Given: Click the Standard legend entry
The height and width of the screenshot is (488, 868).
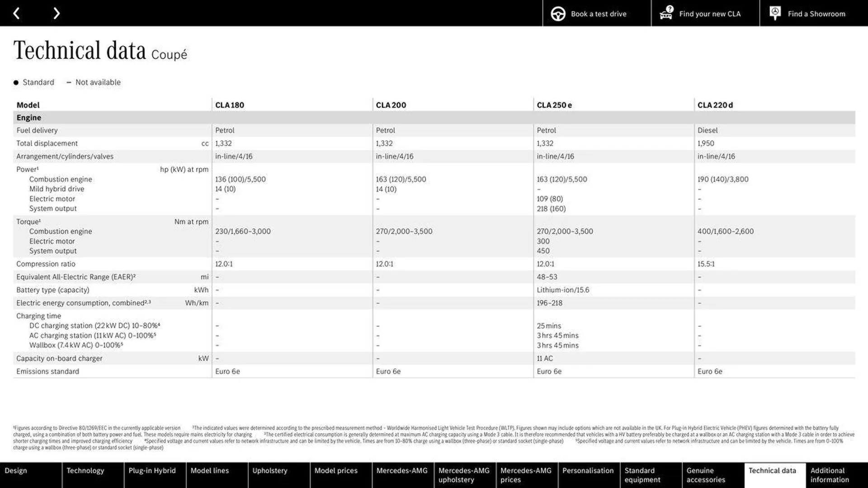Looking at the screenshot, I should (x=34, y=82).
